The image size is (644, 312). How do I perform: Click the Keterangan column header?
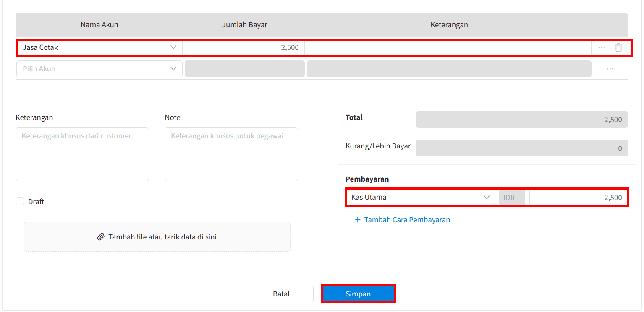click(449, 25)
